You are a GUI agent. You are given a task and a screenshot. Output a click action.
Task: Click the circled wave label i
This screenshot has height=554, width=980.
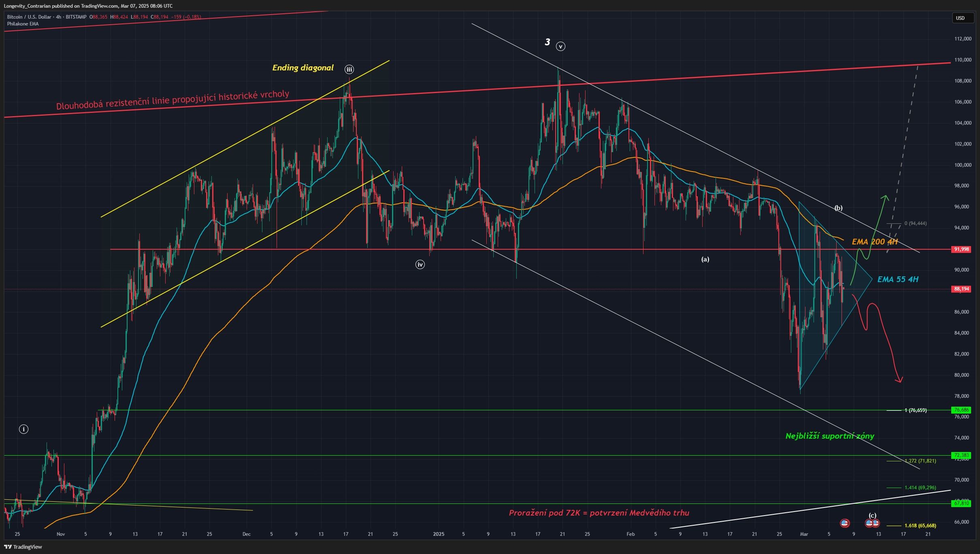pyautogui.click(x=23, y=429)
